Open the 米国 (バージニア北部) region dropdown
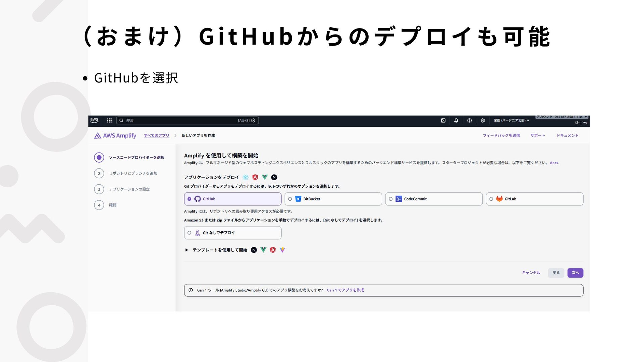 tap(511, 120)
